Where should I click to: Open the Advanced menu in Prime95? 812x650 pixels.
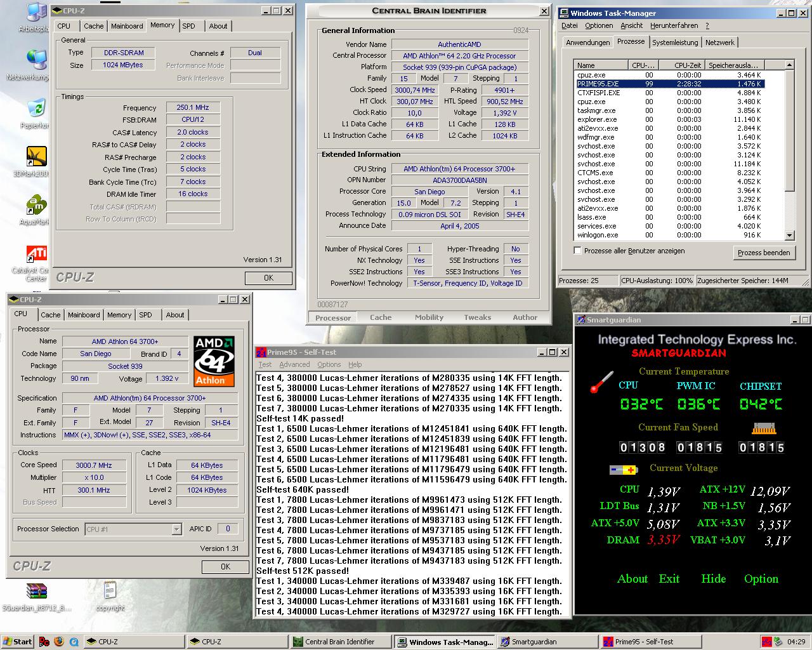pos(294,364)
